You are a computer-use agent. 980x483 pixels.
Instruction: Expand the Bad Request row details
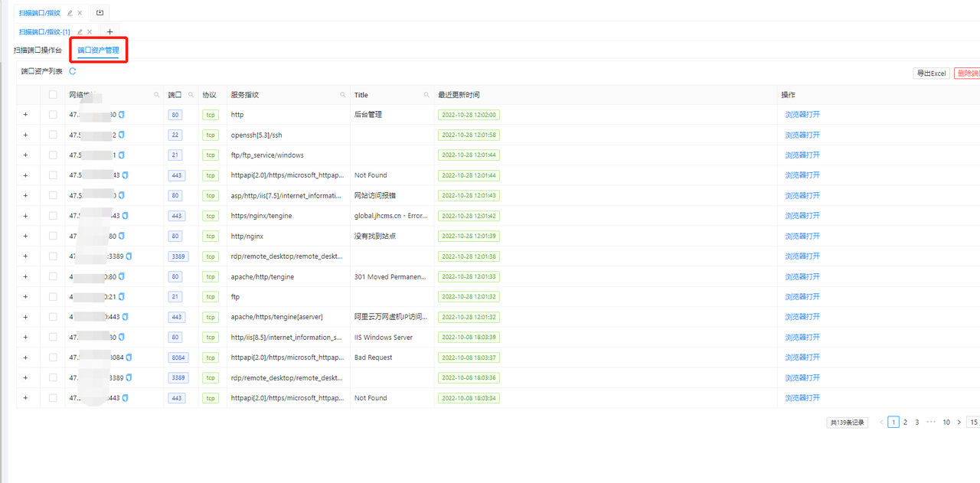coord(25,357)
